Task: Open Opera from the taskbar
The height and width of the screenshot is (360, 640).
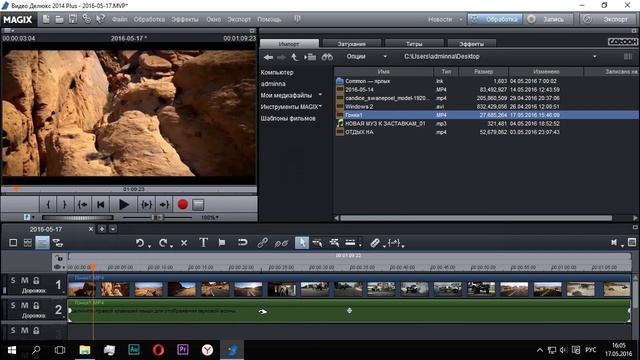Action: (158, 350)
